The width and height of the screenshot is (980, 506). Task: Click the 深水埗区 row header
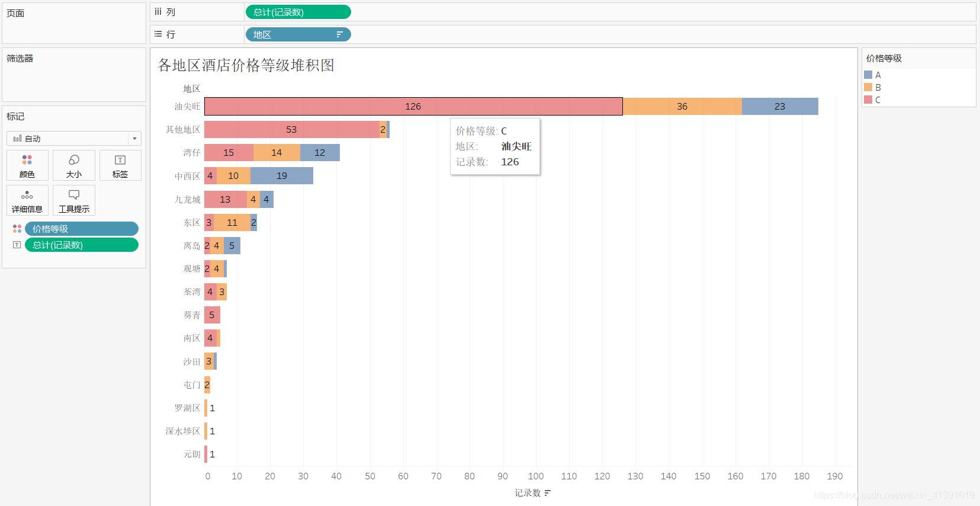pos(183,431)
